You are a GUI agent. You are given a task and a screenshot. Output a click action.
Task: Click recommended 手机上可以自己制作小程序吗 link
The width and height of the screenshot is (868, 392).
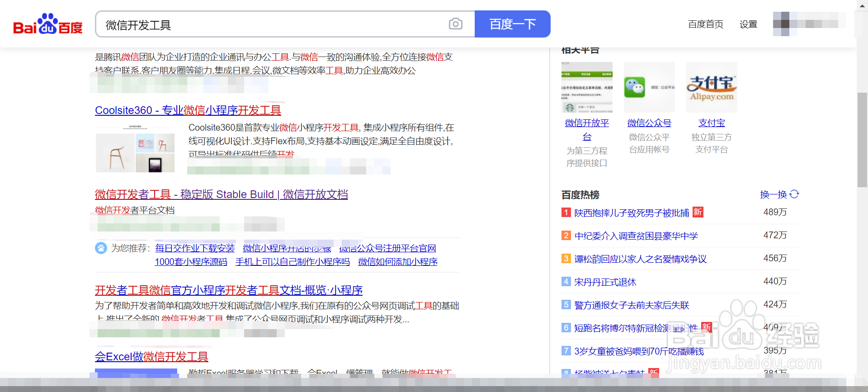click(292, 262)
